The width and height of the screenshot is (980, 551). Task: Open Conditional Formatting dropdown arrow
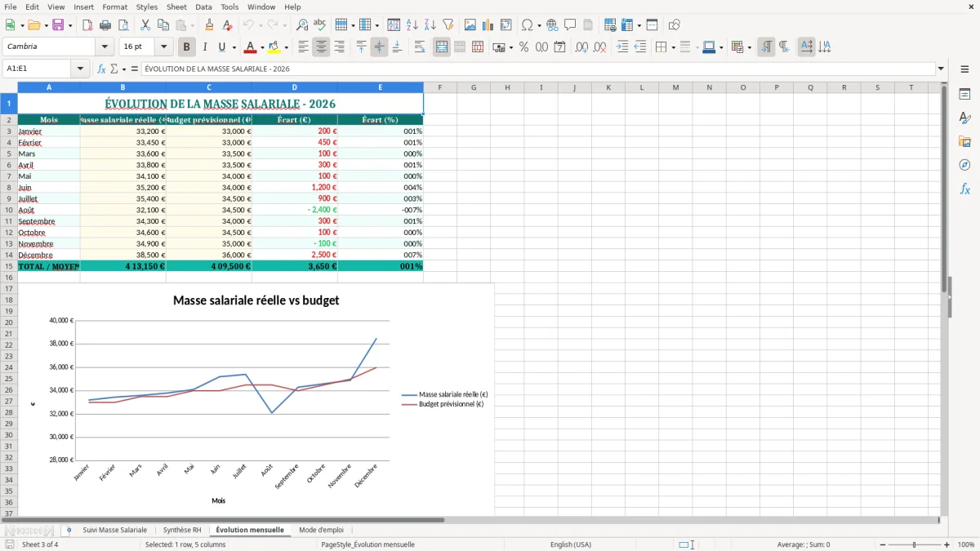(749, 47)
